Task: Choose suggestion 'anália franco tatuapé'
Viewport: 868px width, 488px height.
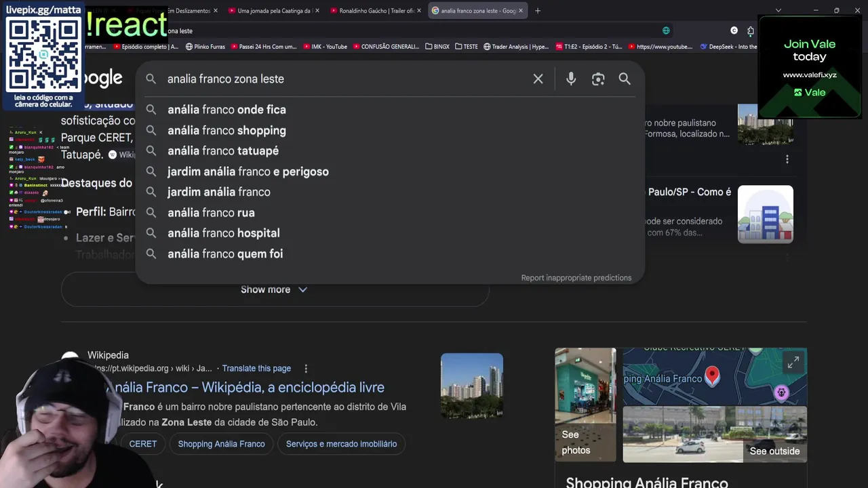Action: point(390,150)
